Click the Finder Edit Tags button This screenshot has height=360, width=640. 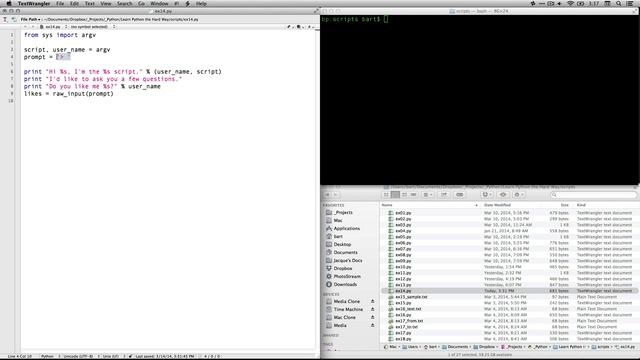coord(460,195)
